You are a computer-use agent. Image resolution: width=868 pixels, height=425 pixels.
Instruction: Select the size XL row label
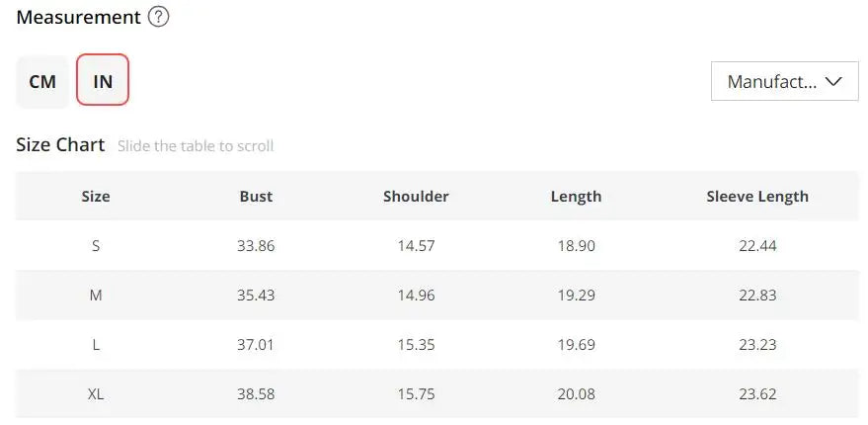[96, 393]
